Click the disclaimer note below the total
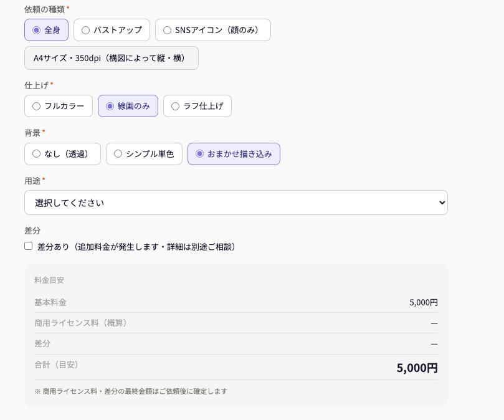This screenshot has width=504, height=420. [x=131, y=391]
